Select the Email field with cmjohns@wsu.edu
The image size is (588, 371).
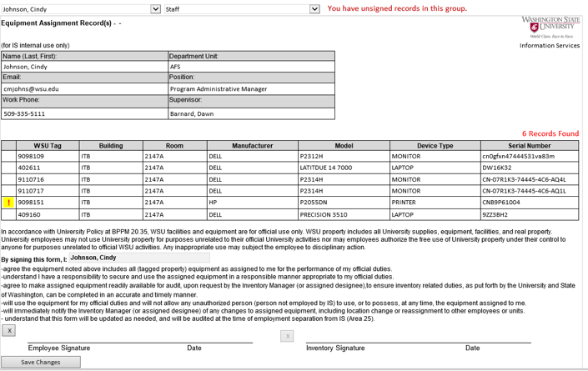(83, 88)
